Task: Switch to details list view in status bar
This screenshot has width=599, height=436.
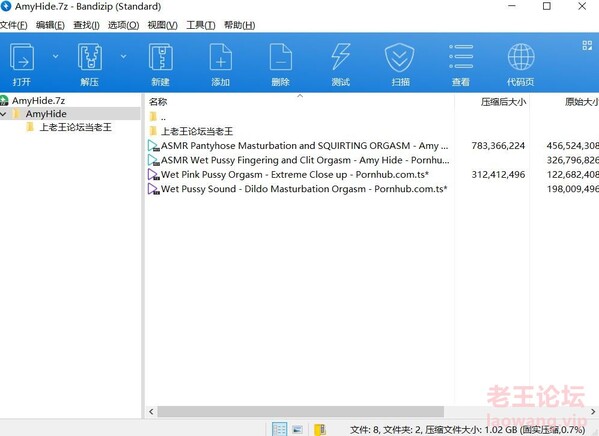Action: 279,429
